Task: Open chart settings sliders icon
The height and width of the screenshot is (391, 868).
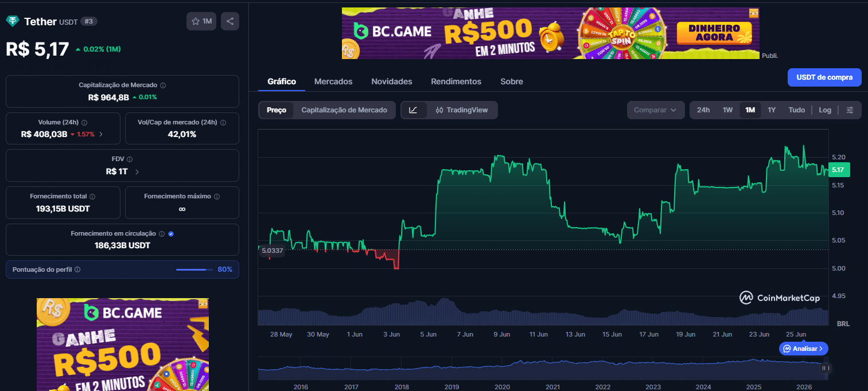Action: [x=850, y=110]
